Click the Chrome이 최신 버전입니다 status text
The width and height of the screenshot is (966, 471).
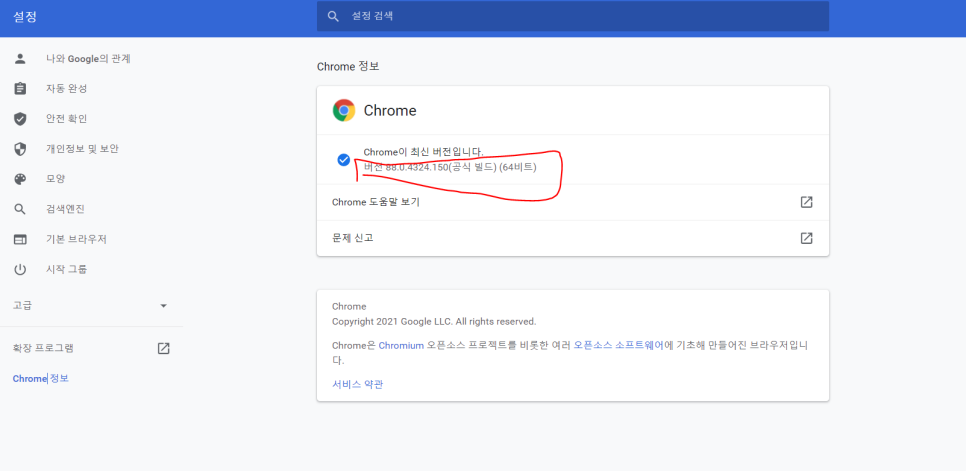point(424,152)
